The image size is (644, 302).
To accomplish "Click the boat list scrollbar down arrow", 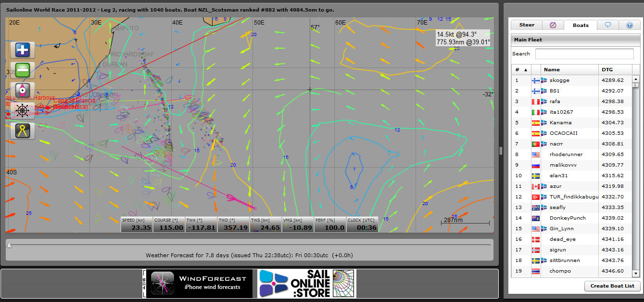I will (635, 273).
